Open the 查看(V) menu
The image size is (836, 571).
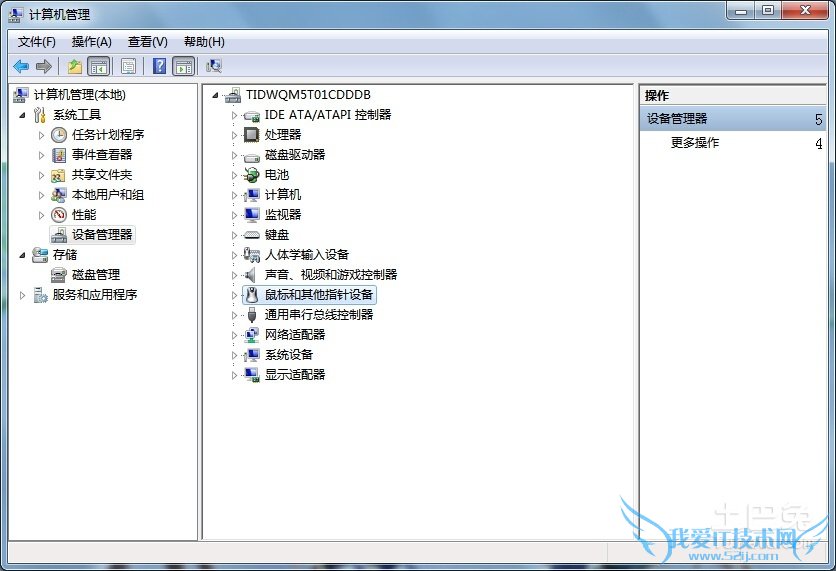click(148, 42)
